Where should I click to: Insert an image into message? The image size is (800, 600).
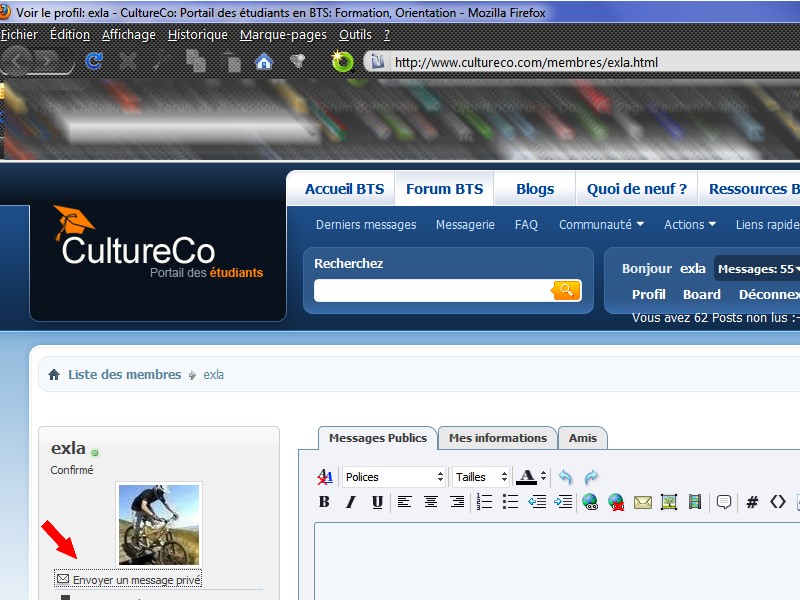669,502
